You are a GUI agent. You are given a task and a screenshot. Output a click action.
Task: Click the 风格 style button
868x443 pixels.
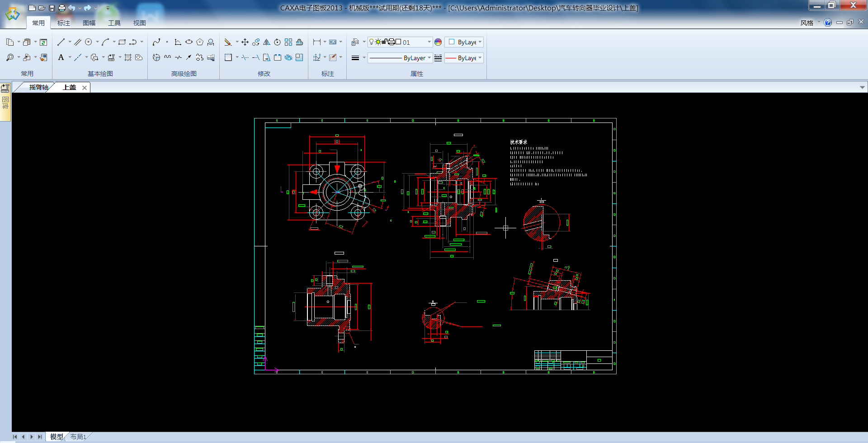click(807, 23)
